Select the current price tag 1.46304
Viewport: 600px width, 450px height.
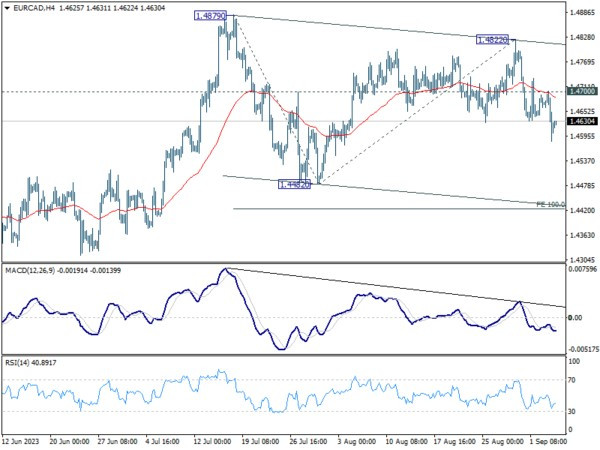click(x=582, y=121)
